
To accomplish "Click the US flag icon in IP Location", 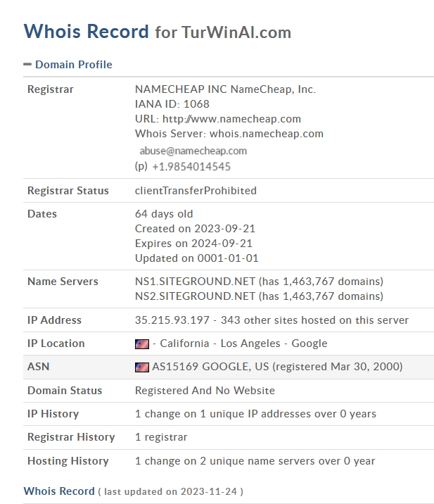I will (141, 344).
